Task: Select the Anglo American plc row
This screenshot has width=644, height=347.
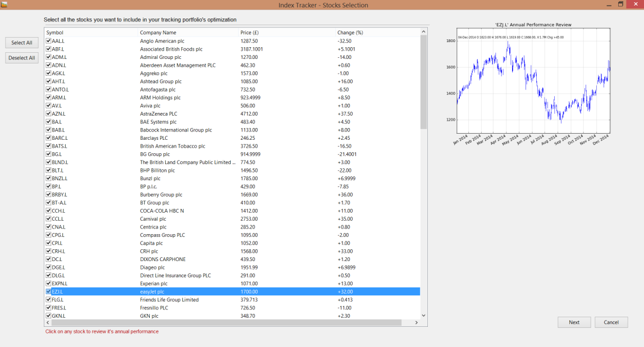Action: (x=232, y=41)
